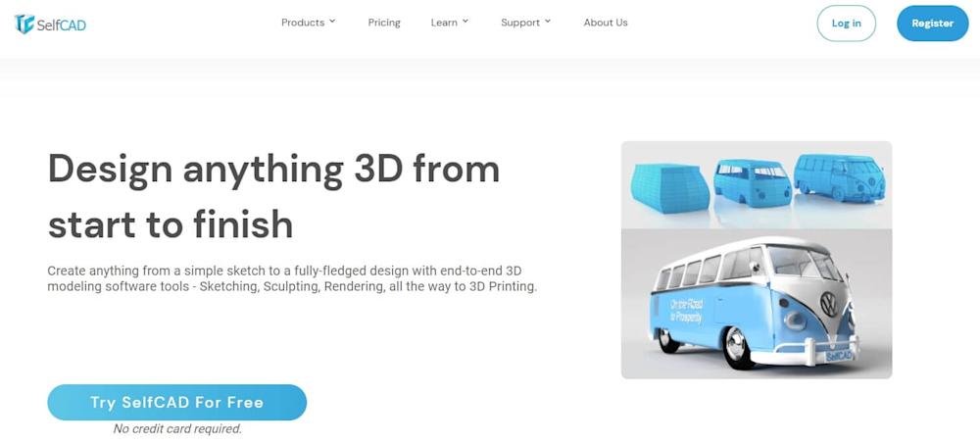Expand the Learn dropdown menu
The image size is (980, 444).
450,23
